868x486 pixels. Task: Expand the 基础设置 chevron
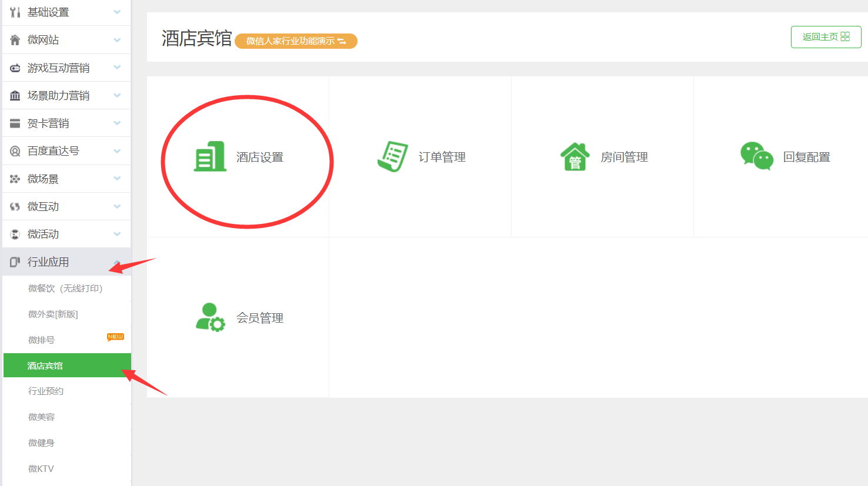pos(117,12)
